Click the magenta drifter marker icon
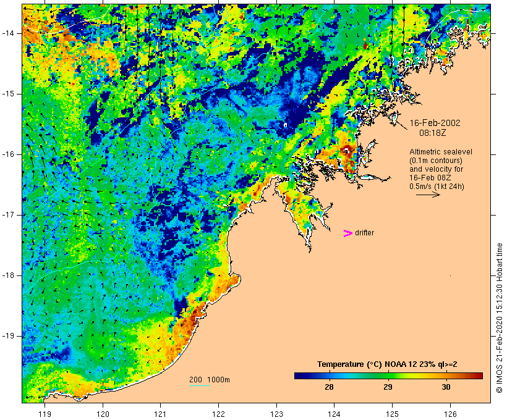The width and height of the screenshot is (507, 420). 348,233
